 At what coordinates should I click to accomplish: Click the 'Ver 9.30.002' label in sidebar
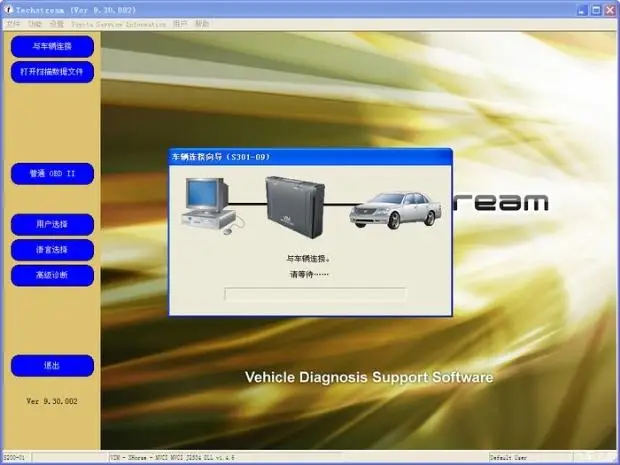point(52,401)
